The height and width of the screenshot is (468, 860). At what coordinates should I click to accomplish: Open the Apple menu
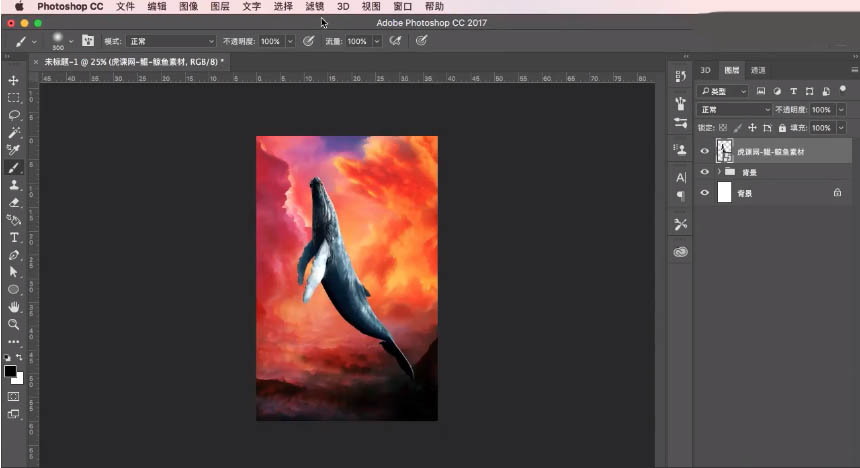19,7
